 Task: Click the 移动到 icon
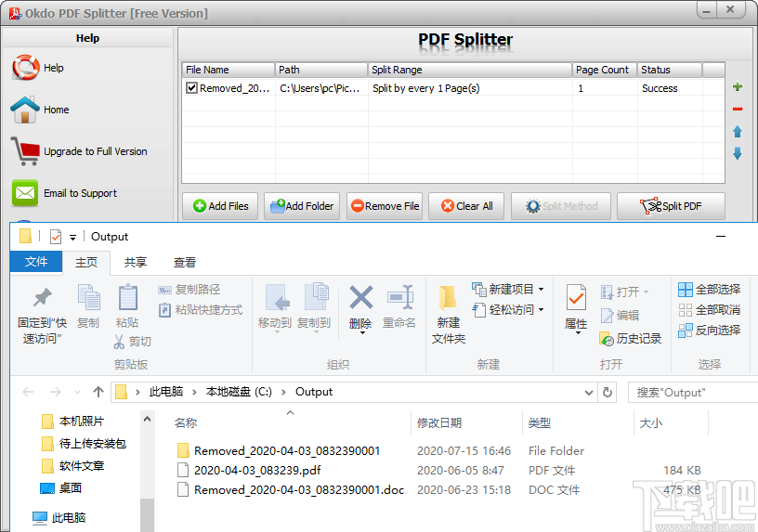pyautogui.click(x=276, y=297)
